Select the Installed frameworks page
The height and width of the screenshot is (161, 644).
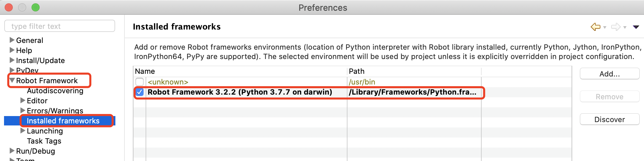click(x=63, y=121)
